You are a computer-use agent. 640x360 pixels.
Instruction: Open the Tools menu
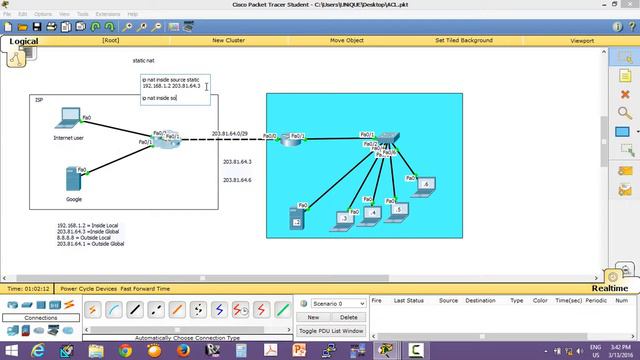point(82,14)
